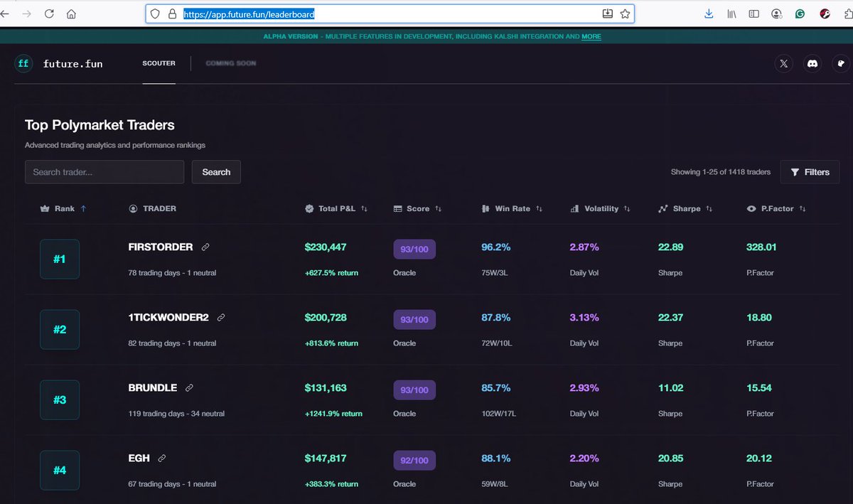Click the #1 rank badge
Viewport: 853px width, 504px height.
tap(60, 259)
